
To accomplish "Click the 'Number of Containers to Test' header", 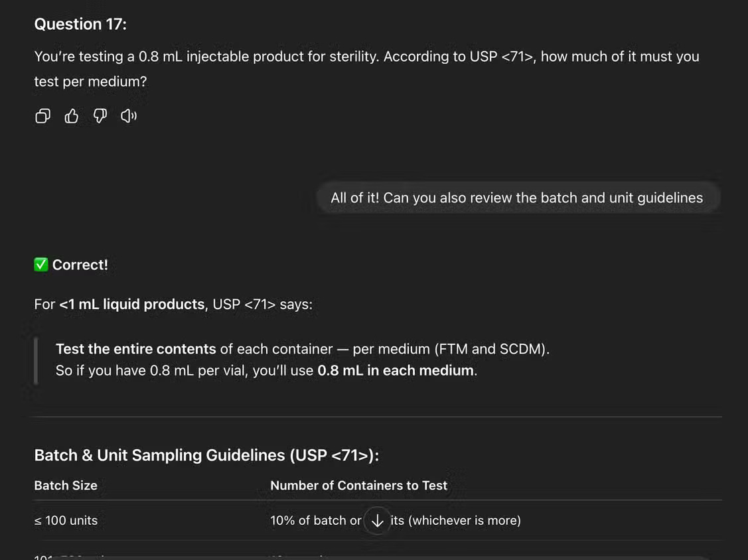I will tap(358, 486).
